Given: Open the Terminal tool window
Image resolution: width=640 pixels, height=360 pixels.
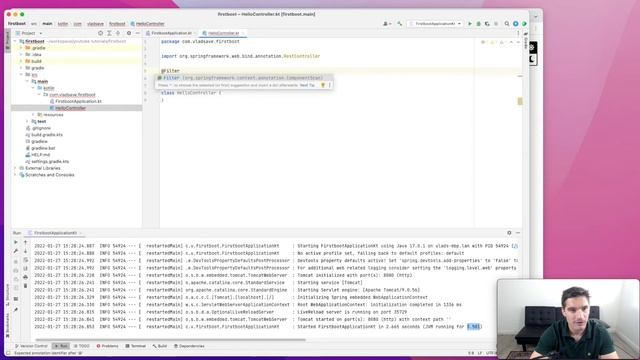Looking at the screenshot, I should (x=136, y=346).
